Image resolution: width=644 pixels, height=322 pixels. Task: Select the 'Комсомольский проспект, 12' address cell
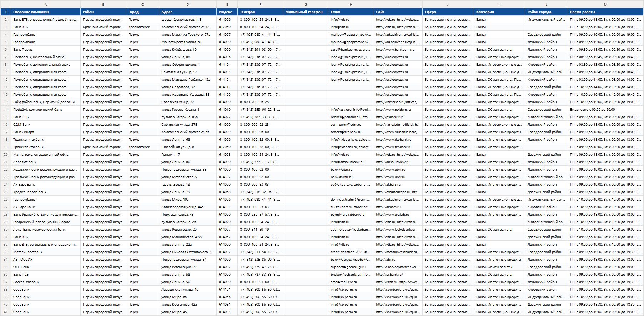click(188, 27)
